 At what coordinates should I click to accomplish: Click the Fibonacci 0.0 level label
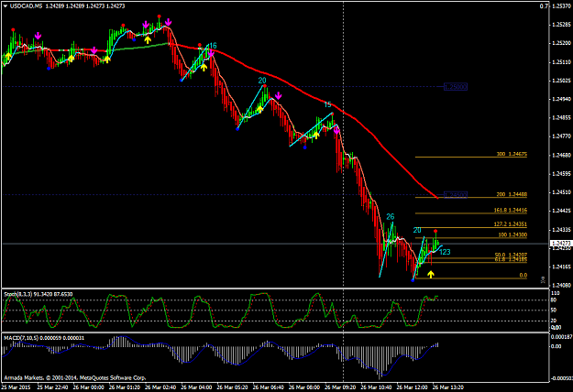coord(523,275)
